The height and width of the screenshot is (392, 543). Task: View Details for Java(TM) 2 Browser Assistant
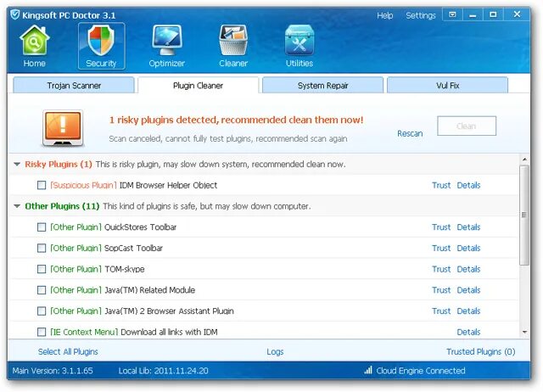click(x=468, y=311)
